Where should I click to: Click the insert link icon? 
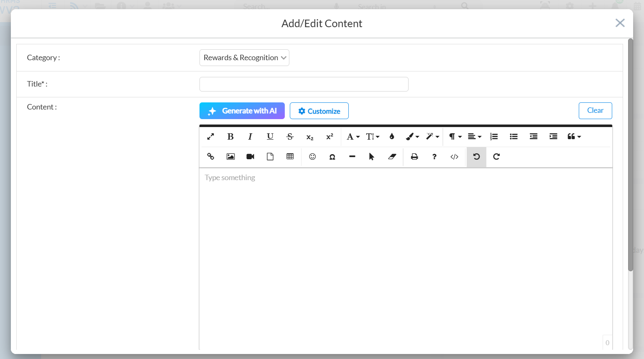211,157
